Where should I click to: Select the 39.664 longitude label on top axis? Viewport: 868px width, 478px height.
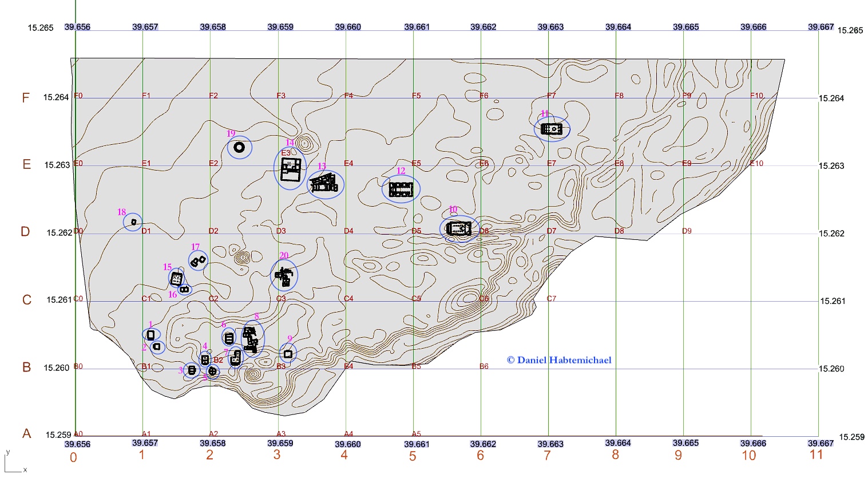(618, 27)
